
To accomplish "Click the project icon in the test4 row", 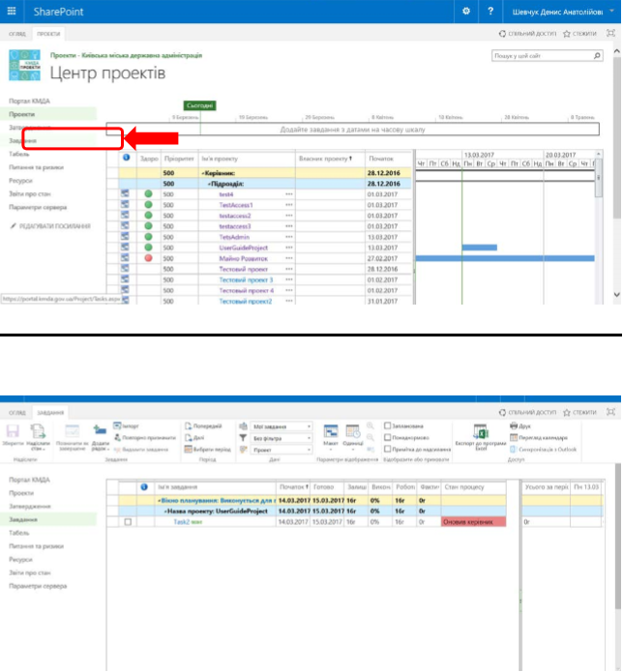I will point(126,194).
